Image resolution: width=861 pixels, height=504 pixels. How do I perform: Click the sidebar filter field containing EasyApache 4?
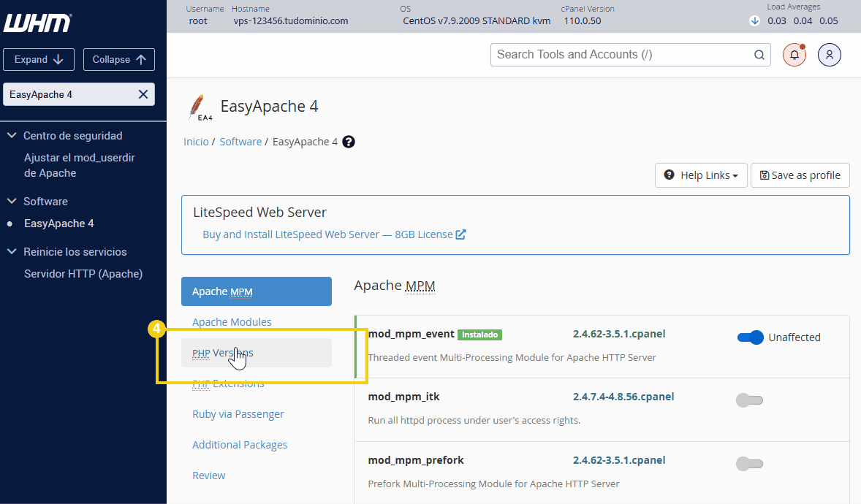coord(78,94)
